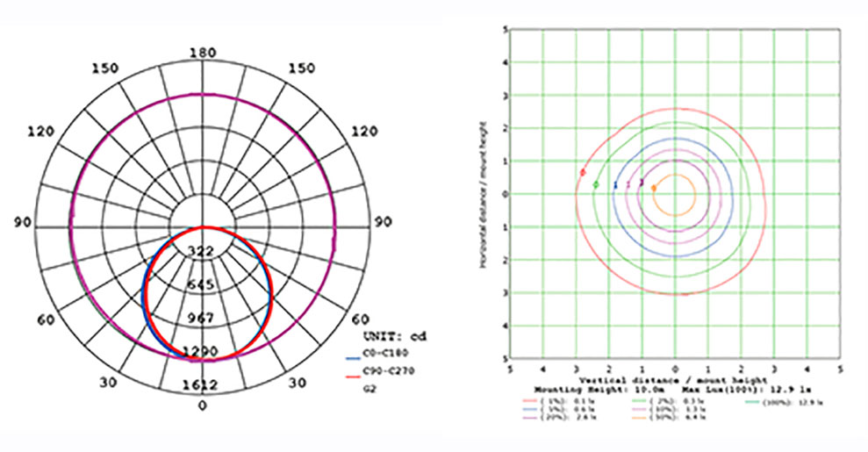Click the 967 candela ring value

(203, 317)
